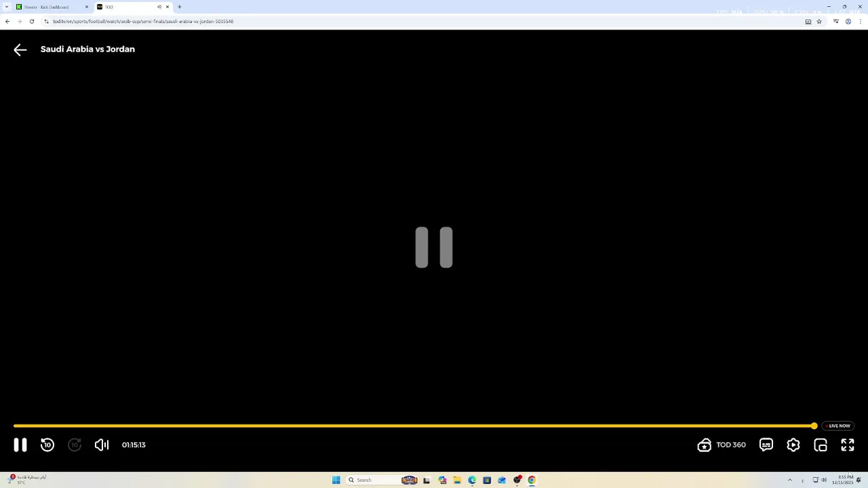Viewport: 868px width, 488px height.
Task: Open Google Chrome from the taskbar
Action: (532, 480)
